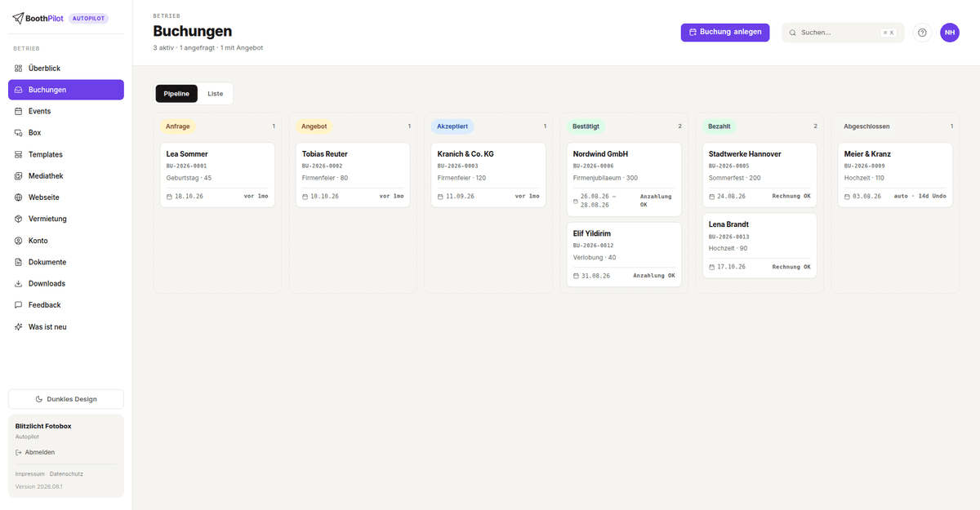Open the Tobias Reuter booking card
The width and height of the screenshot is (980, 510).
click(x=353, y=175)
